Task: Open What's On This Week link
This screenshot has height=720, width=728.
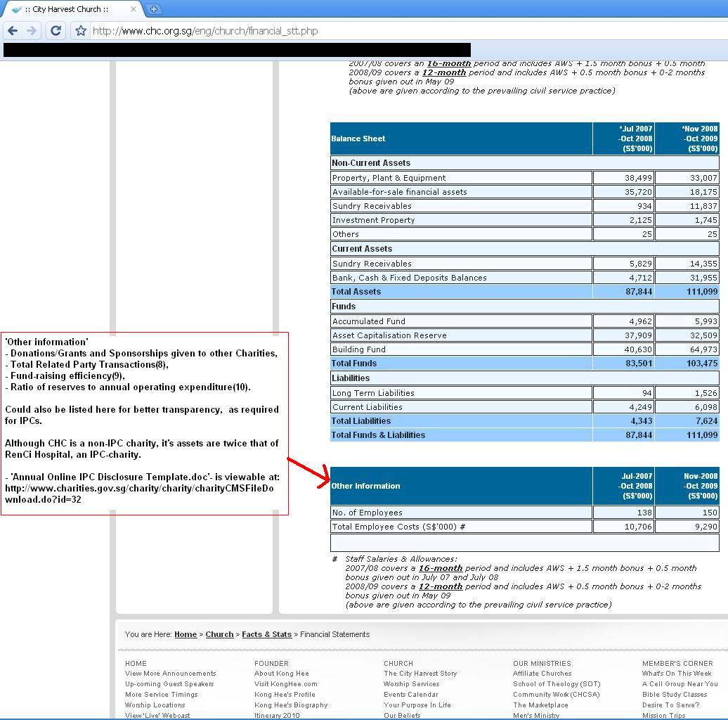Action: pyautogui.click(x=677, y=673)
